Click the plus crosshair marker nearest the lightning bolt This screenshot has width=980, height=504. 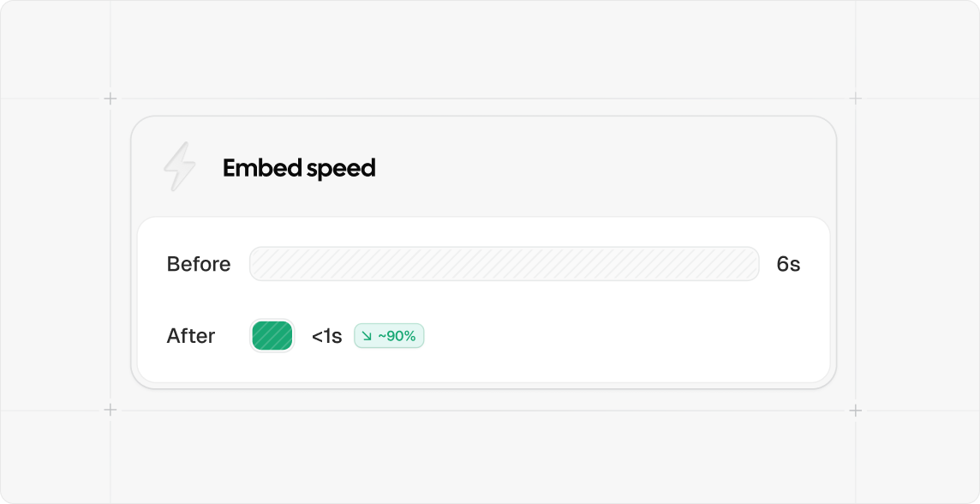pos(110,99)
